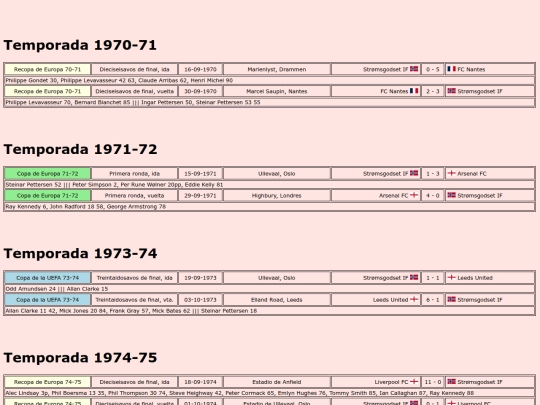Click the French flag in the 16-09-1970 match row

[451, 69]
